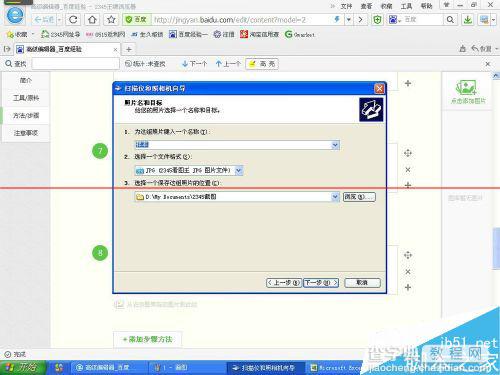Open the 注册 bookmark
This screenshot has width=500, height=375.
(224, 34)
